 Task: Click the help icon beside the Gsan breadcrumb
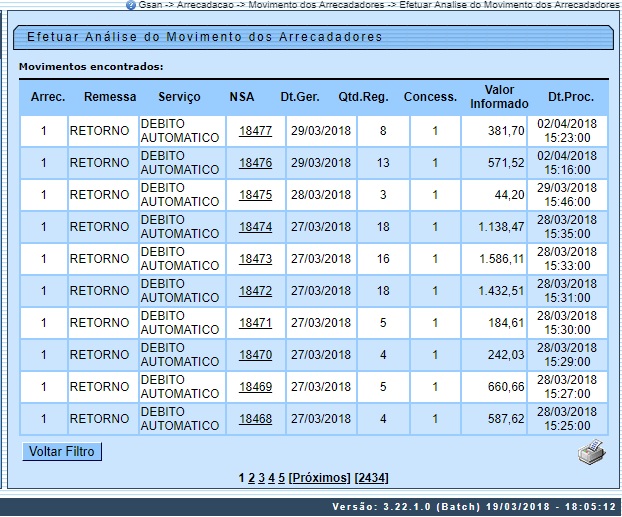(x=130, y=5)
